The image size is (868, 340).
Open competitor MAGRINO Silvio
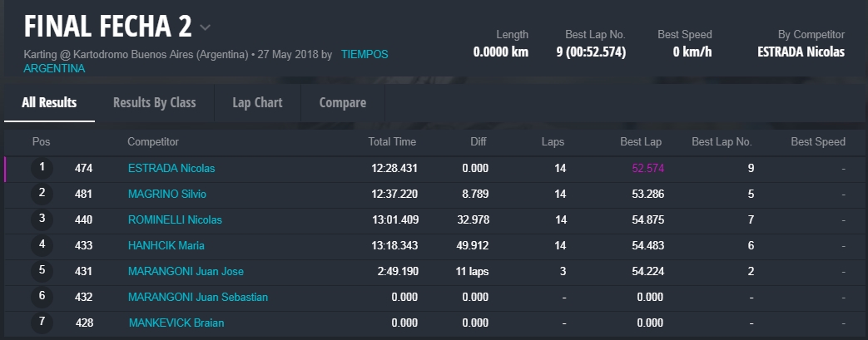tap(167, 195)
